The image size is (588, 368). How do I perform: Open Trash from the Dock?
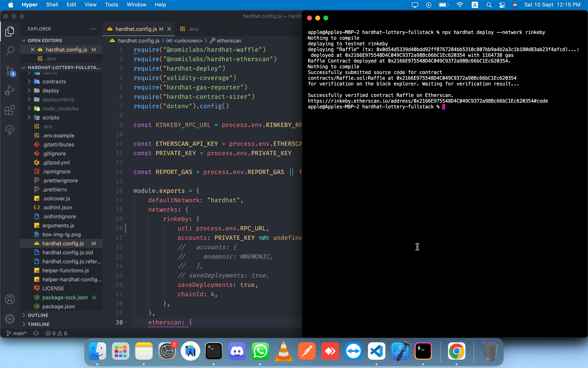(x=490, y=351)
